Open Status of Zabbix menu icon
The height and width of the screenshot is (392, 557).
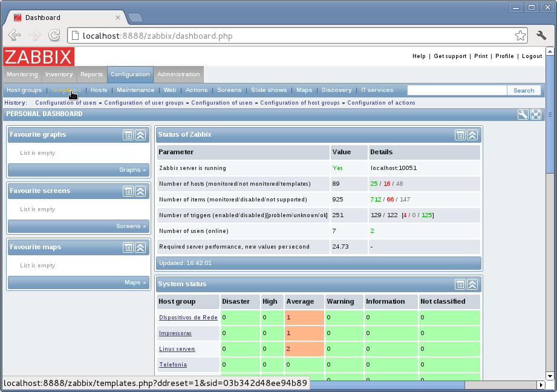[x=460, y=135]
